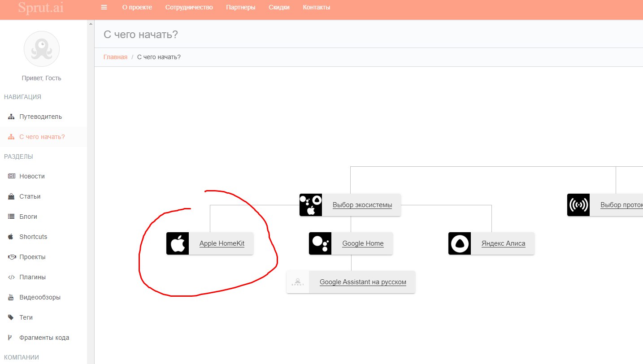Image resolution: width=643 pixels, height=364 pixels.
Task: Click the С чего начать? page heading
Action: [x=141, y=35]
